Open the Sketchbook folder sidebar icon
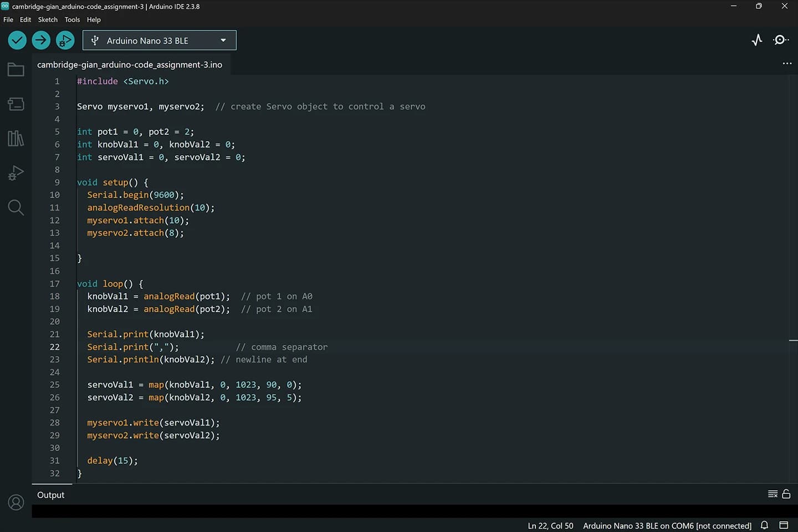 pos(16,70)
